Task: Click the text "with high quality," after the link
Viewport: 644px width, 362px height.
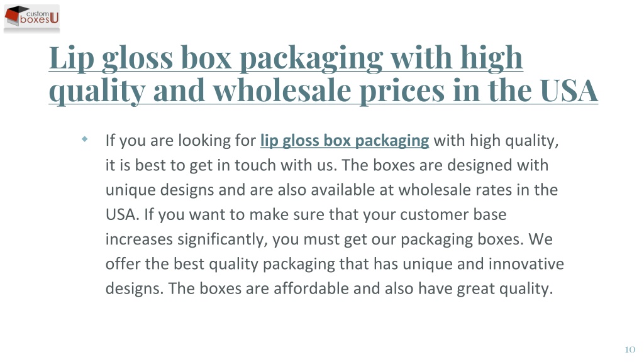Action: tap(496, 140)
